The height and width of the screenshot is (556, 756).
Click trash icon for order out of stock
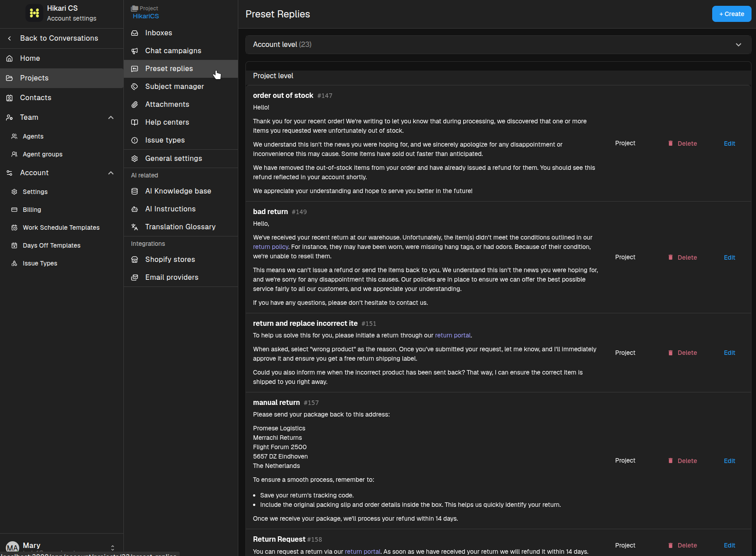671,143
